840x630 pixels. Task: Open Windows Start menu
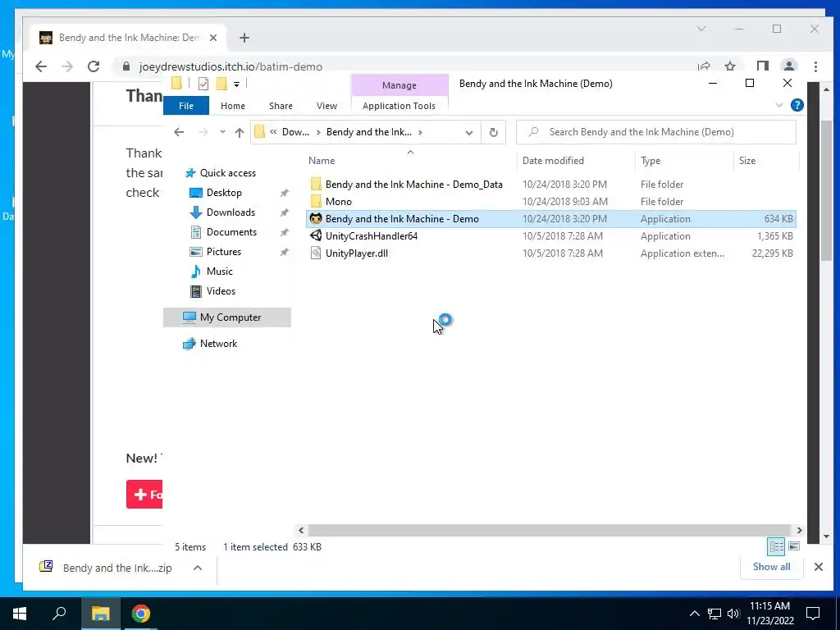click(20, 614)
